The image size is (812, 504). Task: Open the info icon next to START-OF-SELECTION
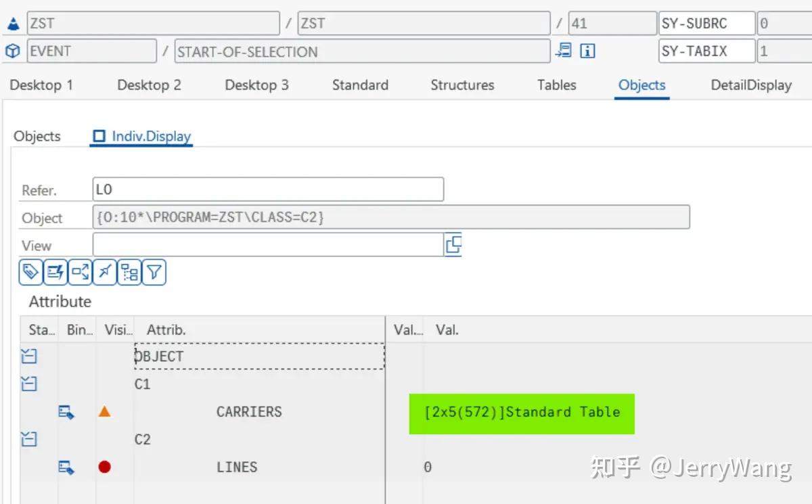(x=587, y=51)
